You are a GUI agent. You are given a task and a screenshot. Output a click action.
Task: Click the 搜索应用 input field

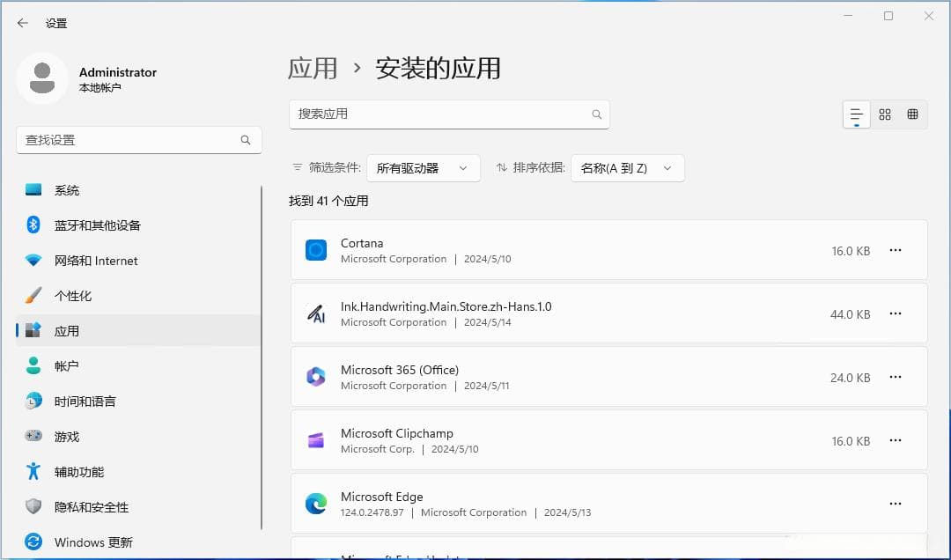point(449,114)
